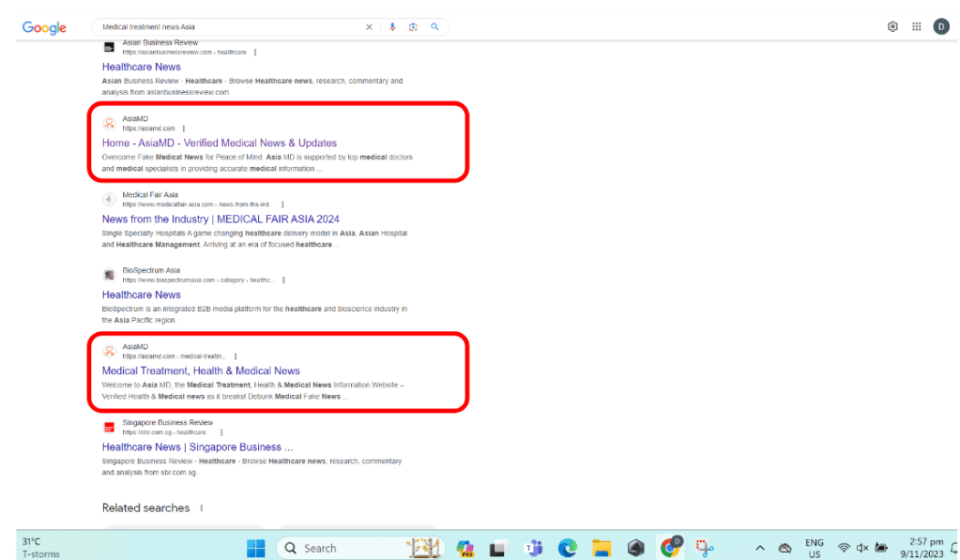The height and width of the screenshot is (560, 960).
Task: Open Google Lens image search
Action: pyautogui.click(x=413, y=27)
